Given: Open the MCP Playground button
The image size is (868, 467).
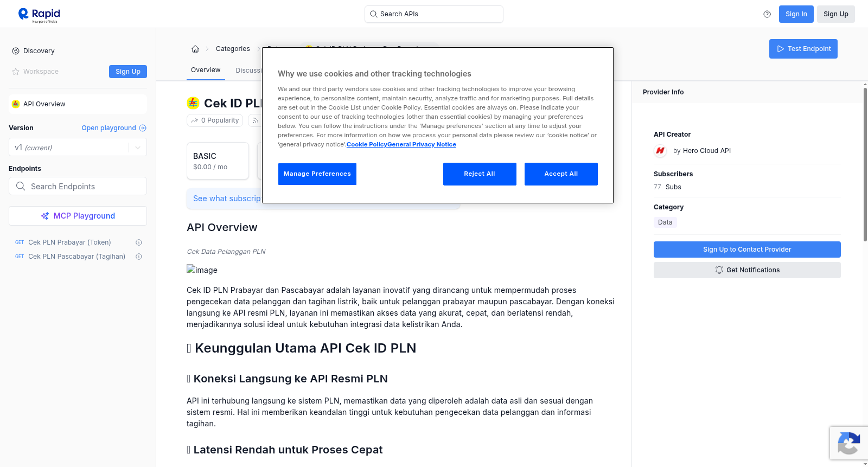Looking at the screenshot, I should tap(78, 216).
